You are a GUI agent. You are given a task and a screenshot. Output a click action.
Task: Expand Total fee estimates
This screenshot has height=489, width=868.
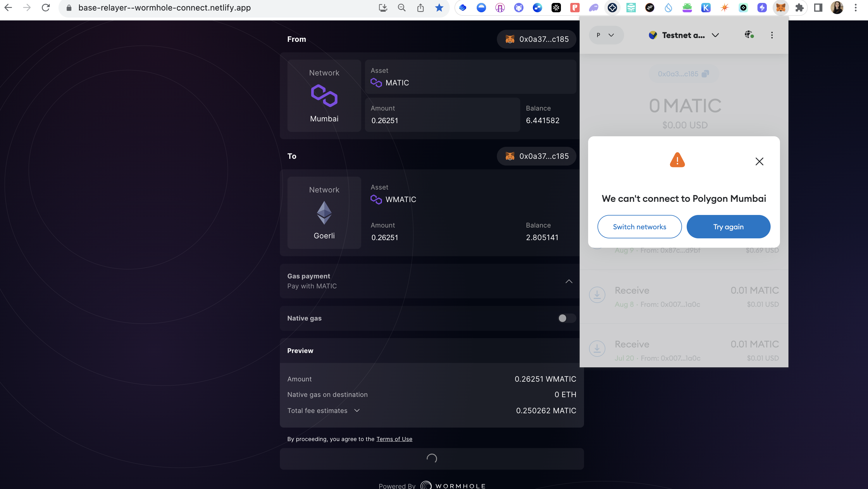[x=357, y=411]
